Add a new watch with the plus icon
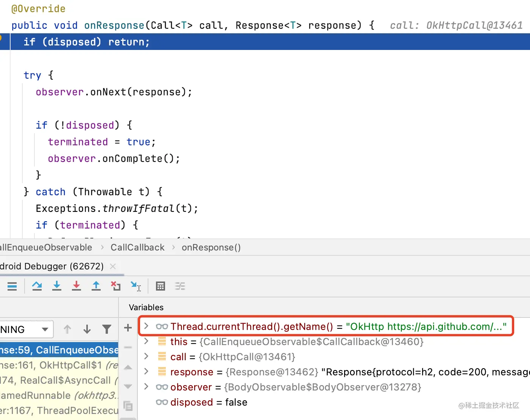 pos(128,328)
